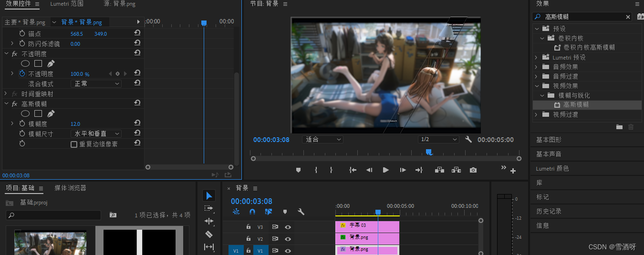The image size is (644, 255).
Task: Toggle lock on track V2
Action: point(248,239)
